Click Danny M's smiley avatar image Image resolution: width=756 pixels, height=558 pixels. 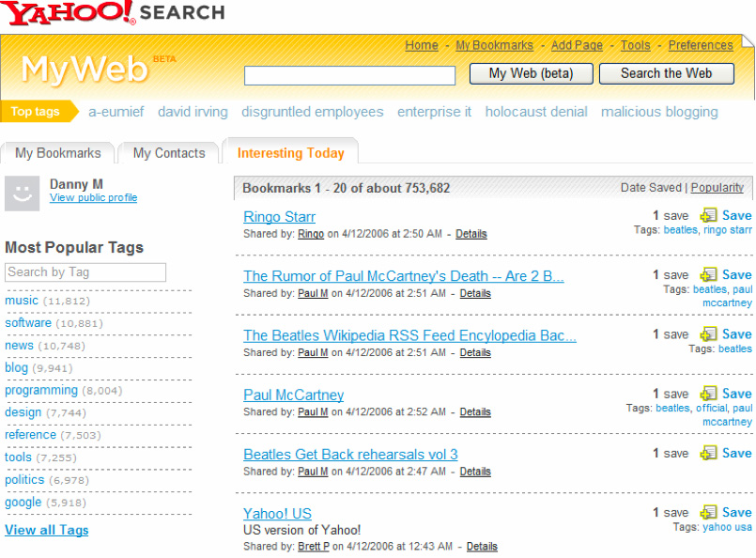[x=23, y=194]
